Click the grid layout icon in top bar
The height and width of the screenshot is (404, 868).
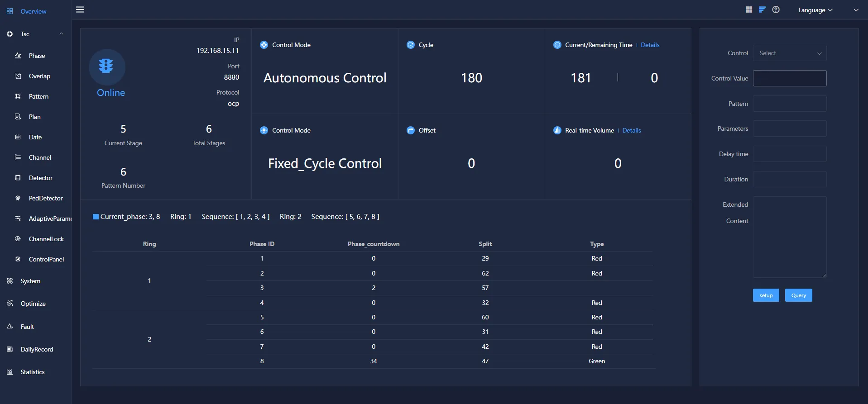click(x=749, y=10)
